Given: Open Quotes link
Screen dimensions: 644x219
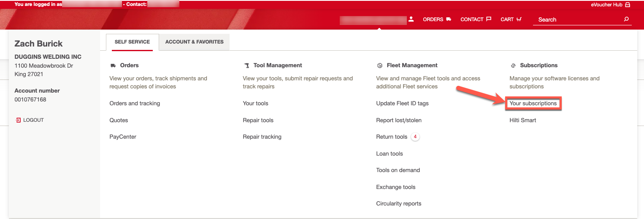Looking at the screenshot, I should [119, 120].
